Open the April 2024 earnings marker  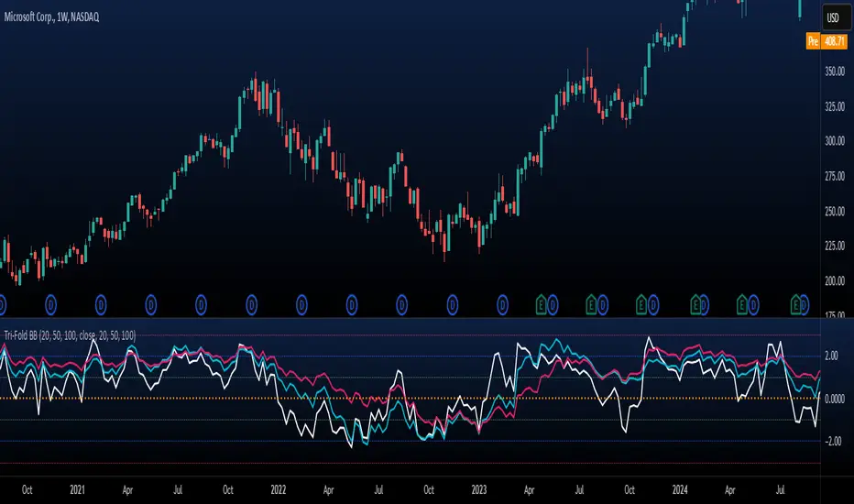tap(742, 305)
